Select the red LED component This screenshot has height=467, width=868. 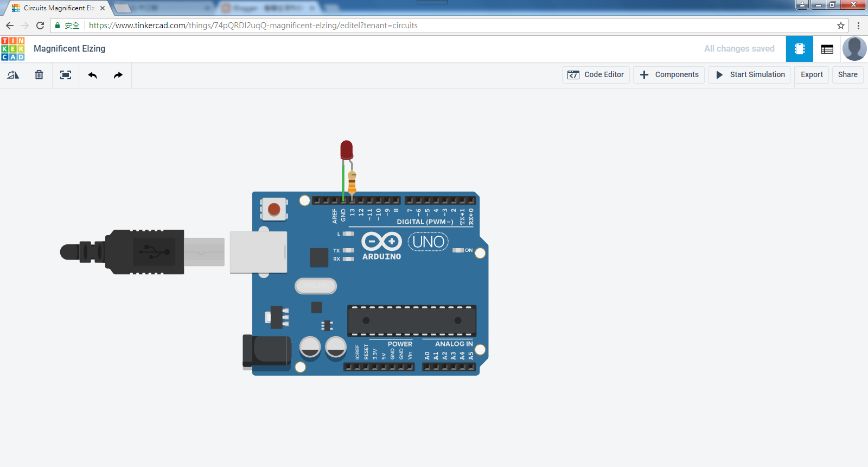coord(347,150)
